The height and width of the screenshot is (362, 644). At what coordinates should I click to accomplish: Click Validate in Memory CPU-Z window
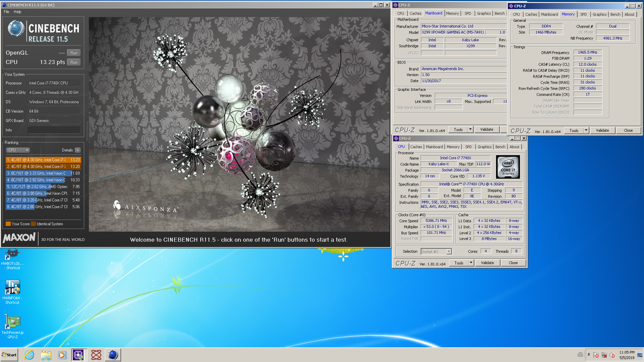[602, 131]
